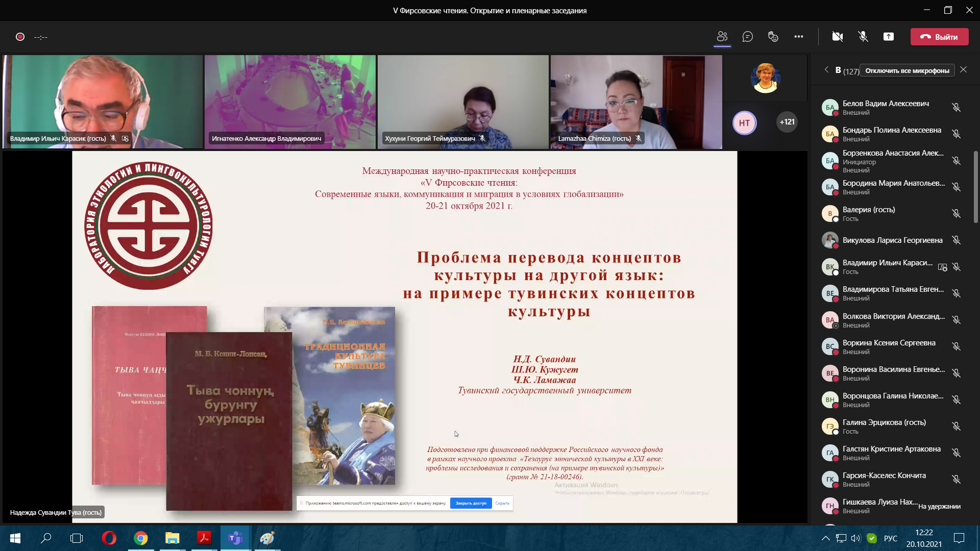Click the НТ participant avatar
Viewport: 980px width, 551px height.
[744, 123]
